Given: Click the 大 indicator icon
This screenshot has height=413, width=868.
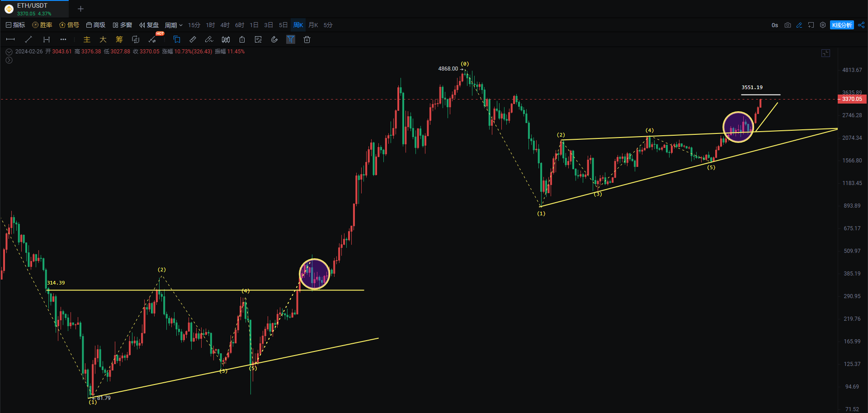Looking at the screenshot, I should tap(103, 39).
